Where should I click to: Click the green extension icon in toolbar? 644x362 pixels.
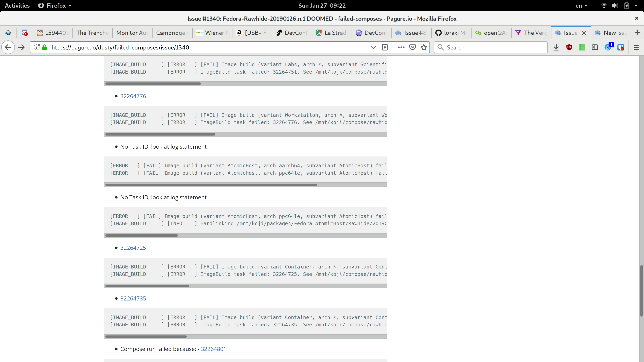tap(582, 47)
